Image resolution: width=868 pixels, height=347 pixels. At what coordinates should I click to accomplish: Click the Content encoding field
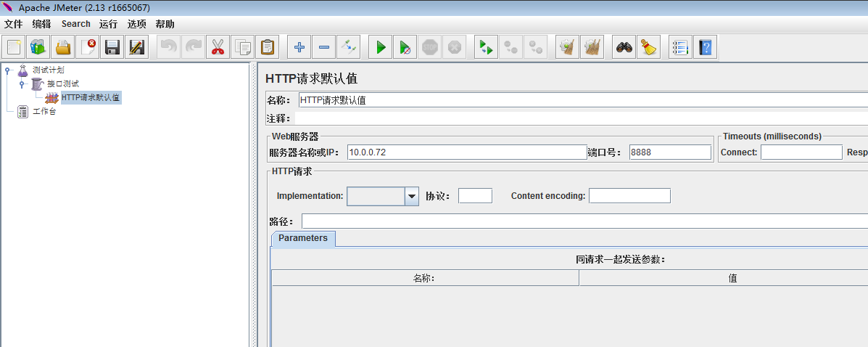pos(630,196)
